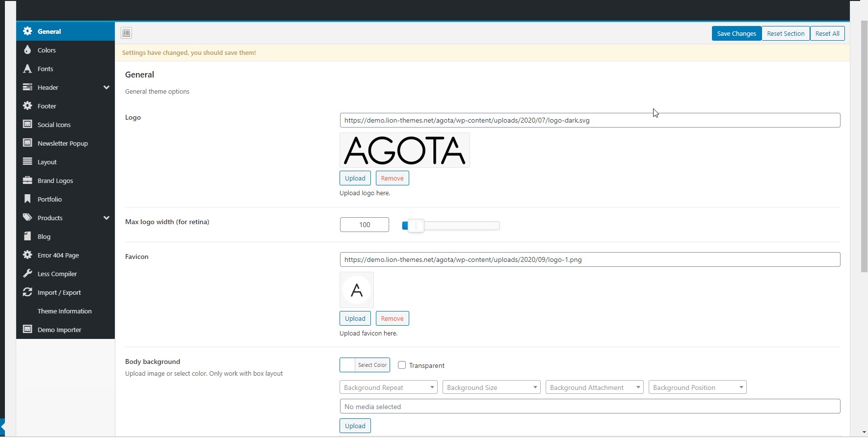
Task: Open the Demo Importer menu item
Action: (59, 330)
